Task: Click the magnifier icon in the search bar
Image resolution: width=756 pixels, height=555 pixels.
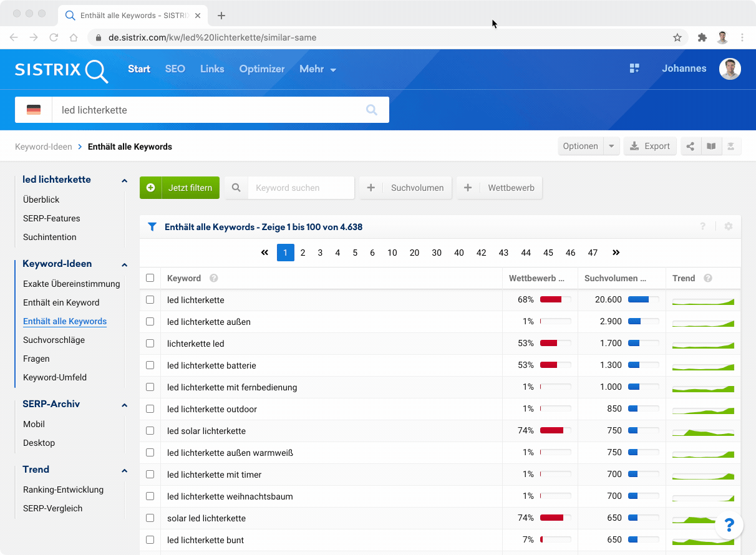Action: [372, 110]
